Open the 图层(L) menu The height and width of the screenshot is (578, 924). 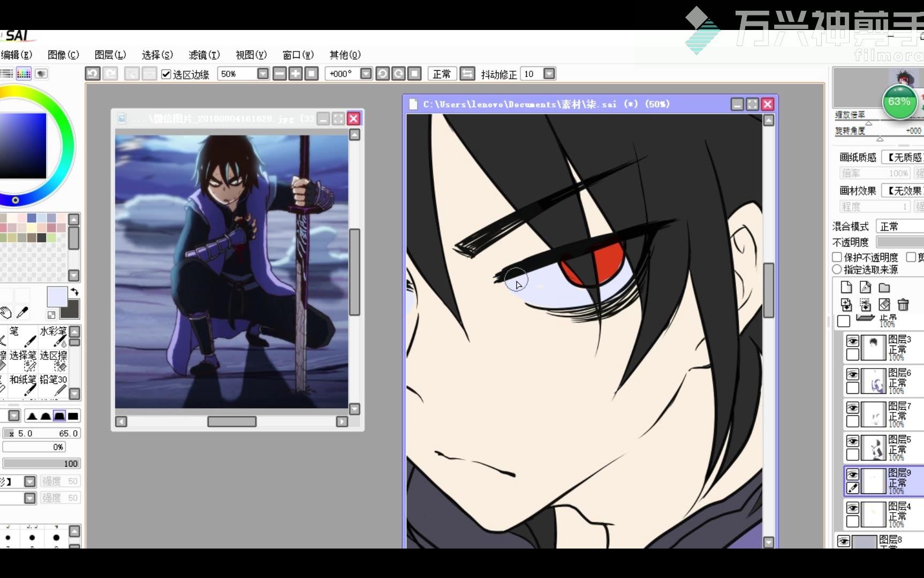tap(110, 55)
